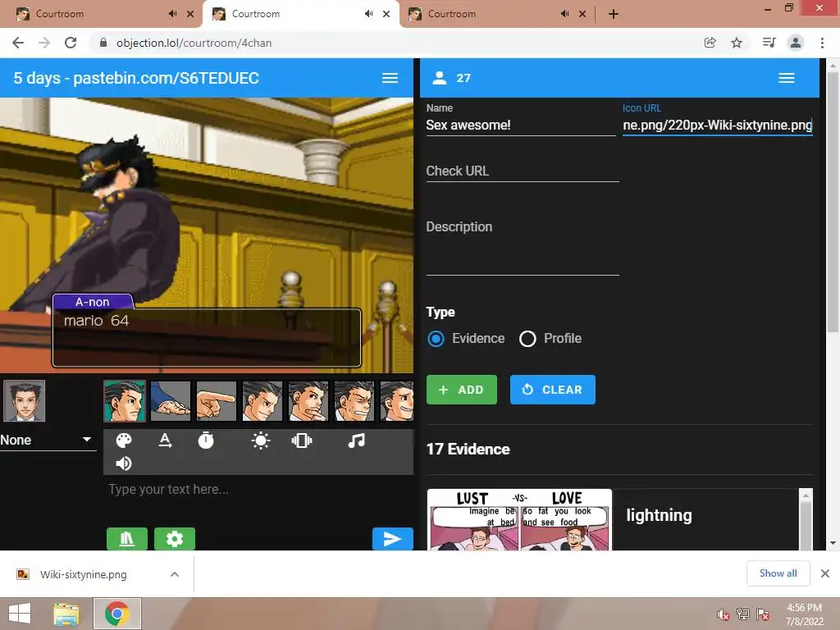Choose the thinking Phoenix pose thumbnail
Viewport: 840px width, 630px height.
308,400
